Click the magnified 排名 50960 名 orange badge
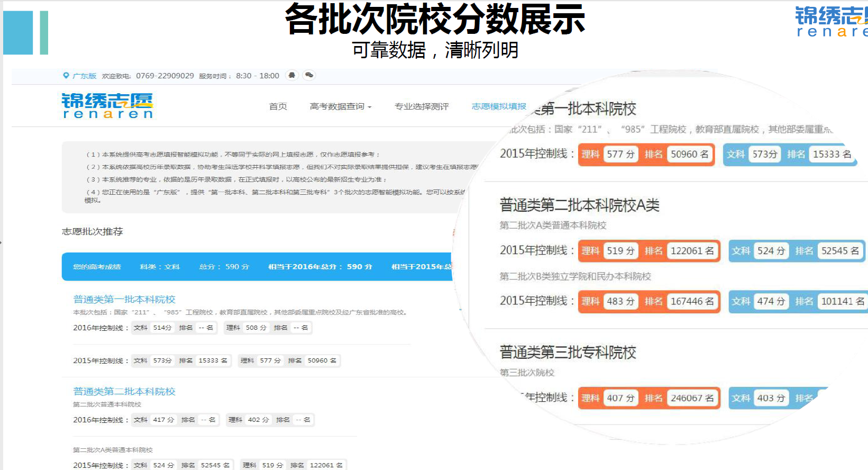The width and height of the screenshot is (868, 470). (678, 155)
